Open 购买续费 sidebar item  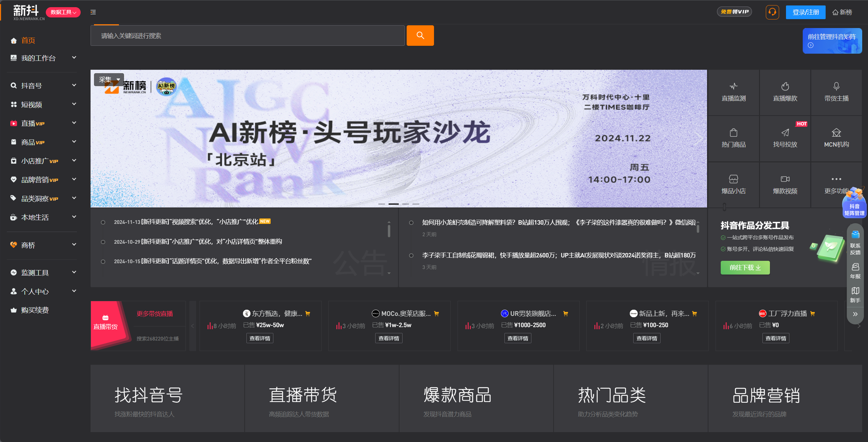click(35, 310)
